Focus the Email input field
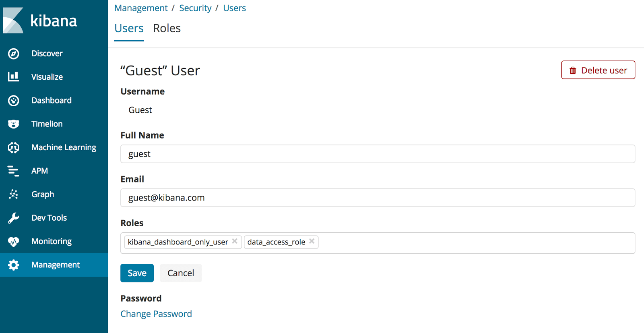644x333 pixels. click(x=378, y=198)
